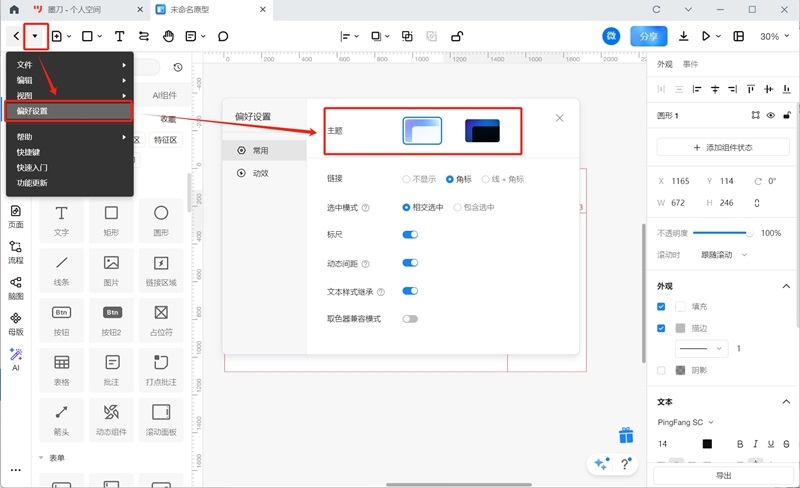800x488 pixels.
Task: Select the 不显示 link radio option
Action: click(x=406, y=179)
